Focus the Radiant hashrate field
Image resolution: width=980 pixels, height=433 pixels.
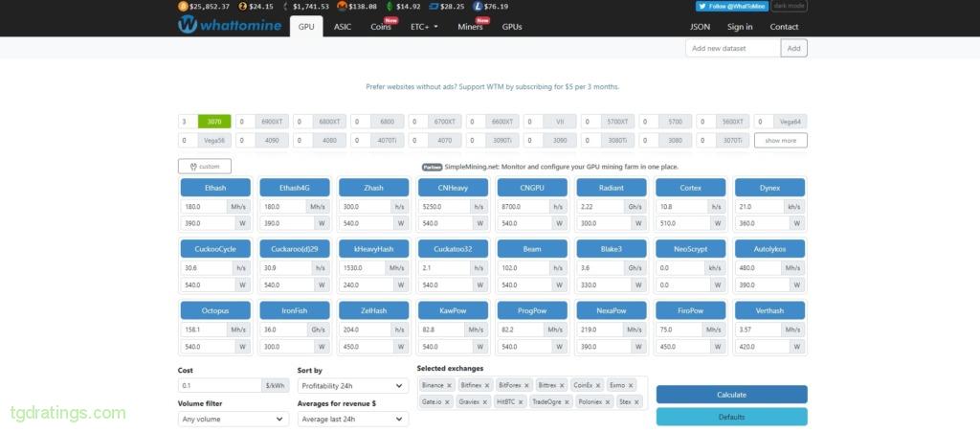(x=600, y=207)
